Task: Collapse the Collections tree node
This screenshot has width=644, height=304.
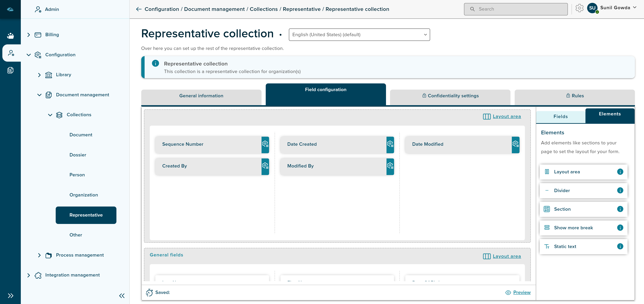Action: coord(50,115)
